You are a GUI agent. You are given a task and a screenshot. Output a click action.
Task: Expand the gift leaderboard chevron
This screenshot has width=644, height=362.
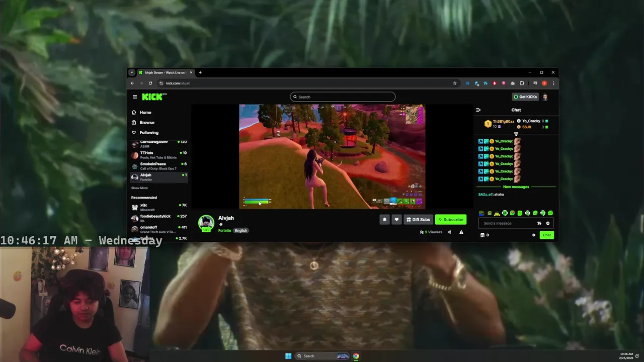click(x=516, y=134)
